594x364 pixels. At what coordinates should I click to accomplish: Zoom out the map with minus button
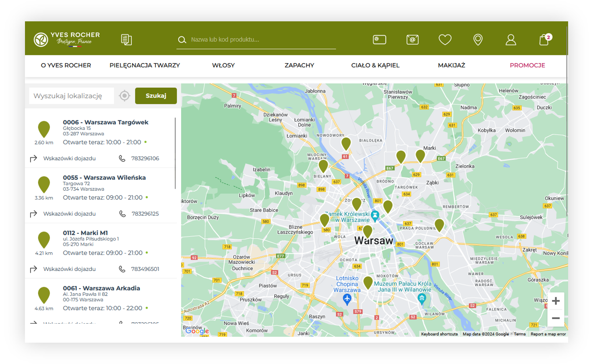(556, 318)
